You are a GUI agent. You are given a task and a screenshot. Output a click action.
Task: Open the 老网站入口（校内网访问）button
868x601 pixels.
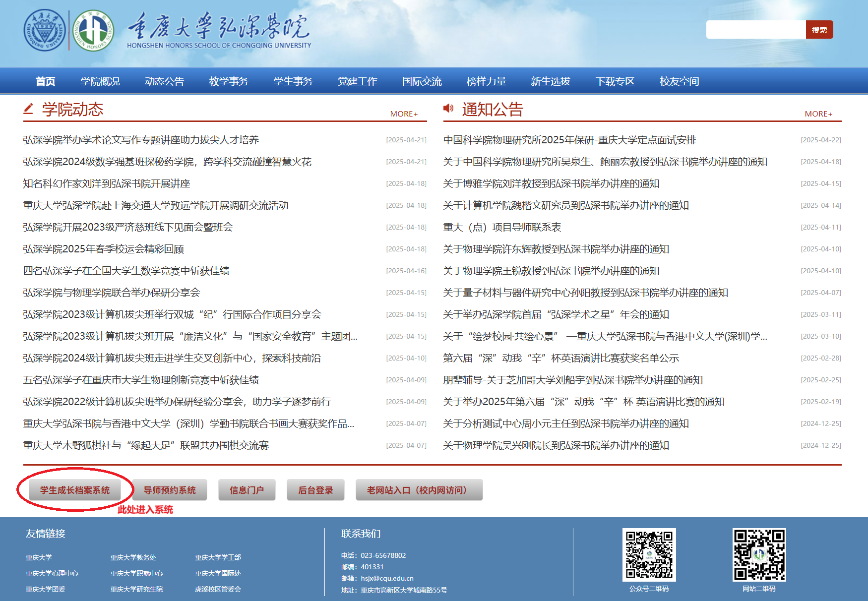click(419, 490)
